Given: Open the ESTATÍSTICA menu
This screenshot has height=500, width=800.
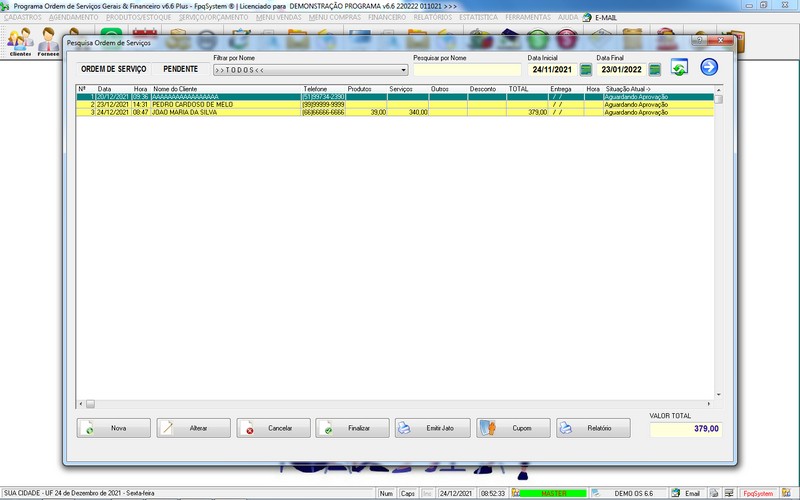Looking at the screenshot, I should tap(479, 17).
